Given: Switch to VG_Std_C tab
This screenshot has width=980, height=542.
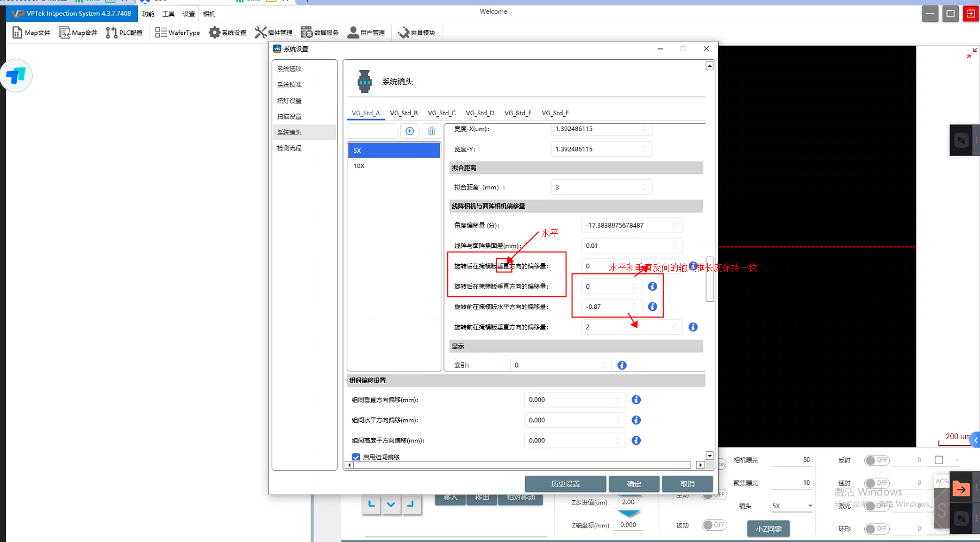Looking at the screenshot, I should (442, 113).
